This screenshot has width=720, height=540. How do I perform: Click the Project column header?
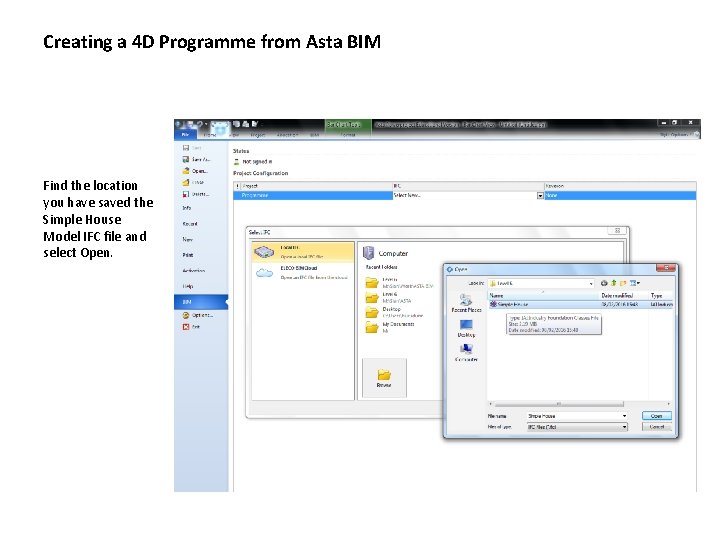[316, 186]
